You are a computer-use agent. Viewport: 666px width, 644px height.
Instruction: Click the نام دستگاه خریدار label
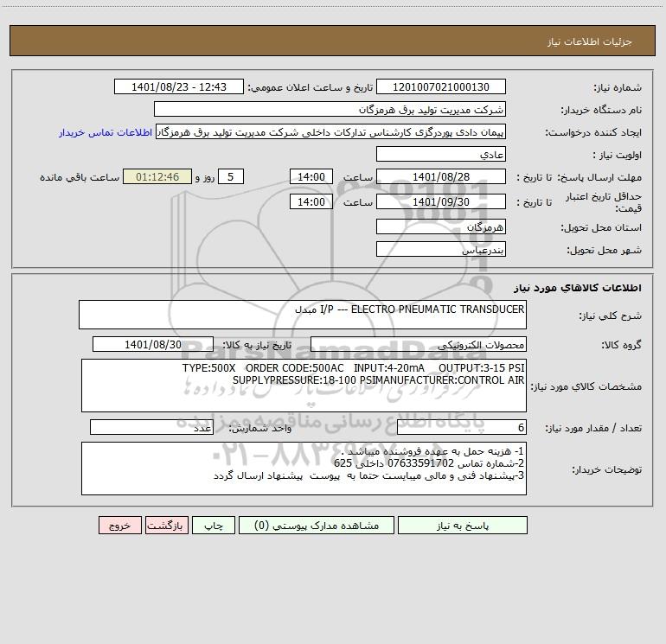click(x=601, y=110)
